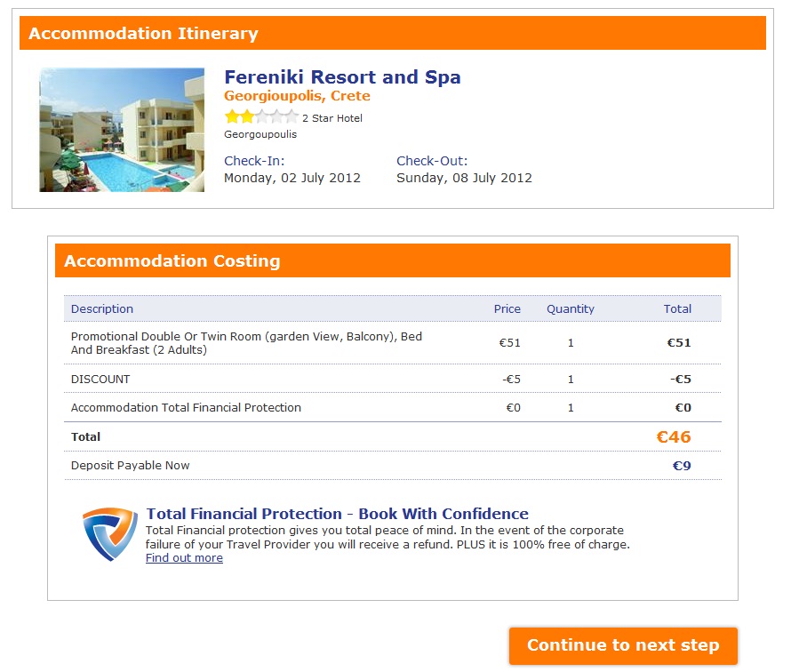Click the Total column header
This screenshot has height=672, width=791.
[677, 308]
